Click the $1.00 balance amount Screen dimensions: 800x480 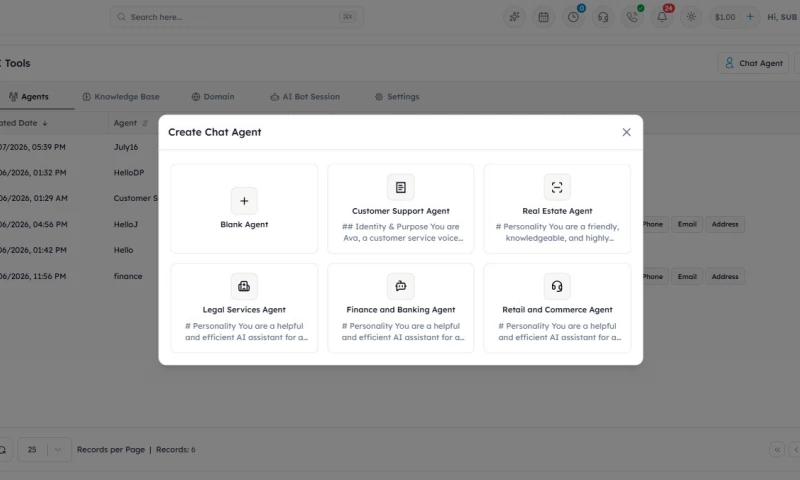(725, 17)
